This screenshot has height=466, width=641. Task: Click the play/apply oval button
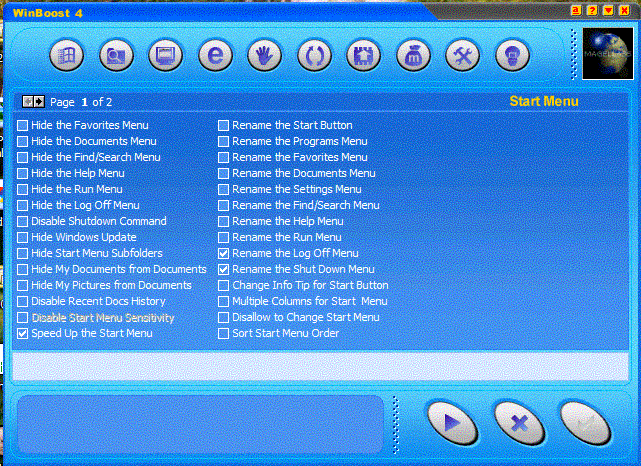[x=453, y=423]
